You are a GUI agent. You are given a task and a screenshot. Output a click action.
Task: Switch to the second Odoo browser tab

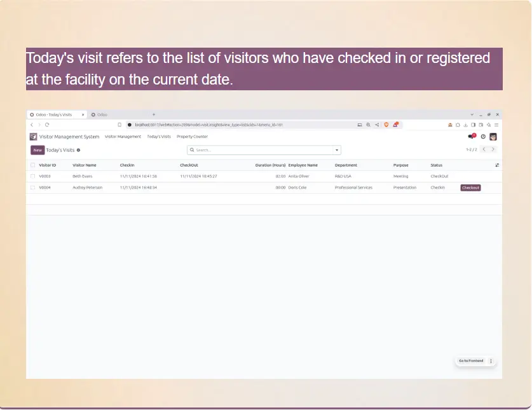[100, 114]
